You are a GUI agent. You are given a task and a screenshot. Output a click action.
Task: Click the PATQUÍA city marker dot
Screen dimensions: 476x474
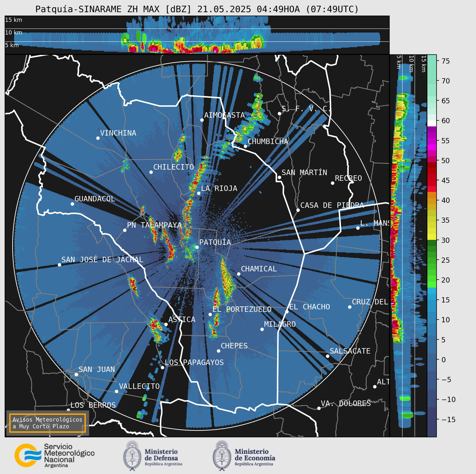tap(197, 247)
